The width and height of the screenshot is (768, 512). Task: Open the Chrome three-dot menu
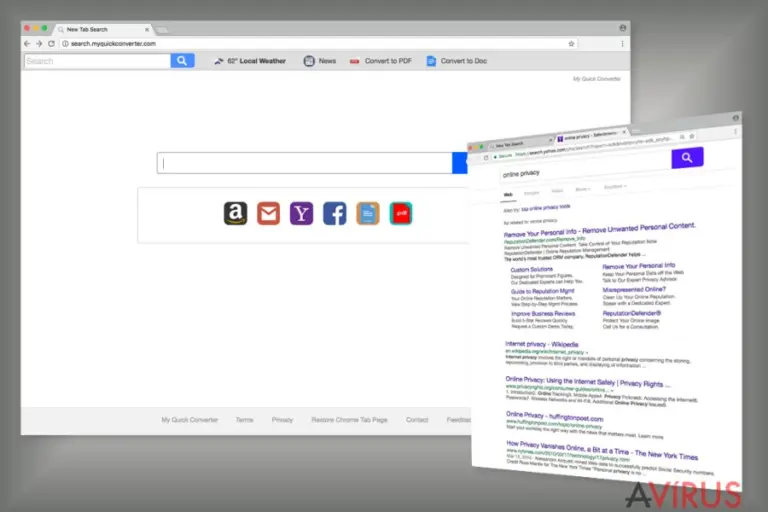click(x=623, y=44)
